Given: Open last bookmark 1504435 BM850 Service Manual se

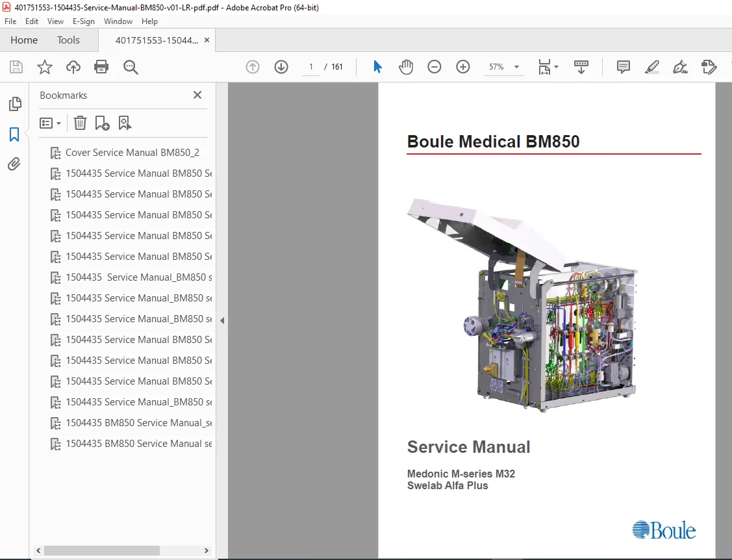Looking at the screenshot, I should tap(138, 444).
